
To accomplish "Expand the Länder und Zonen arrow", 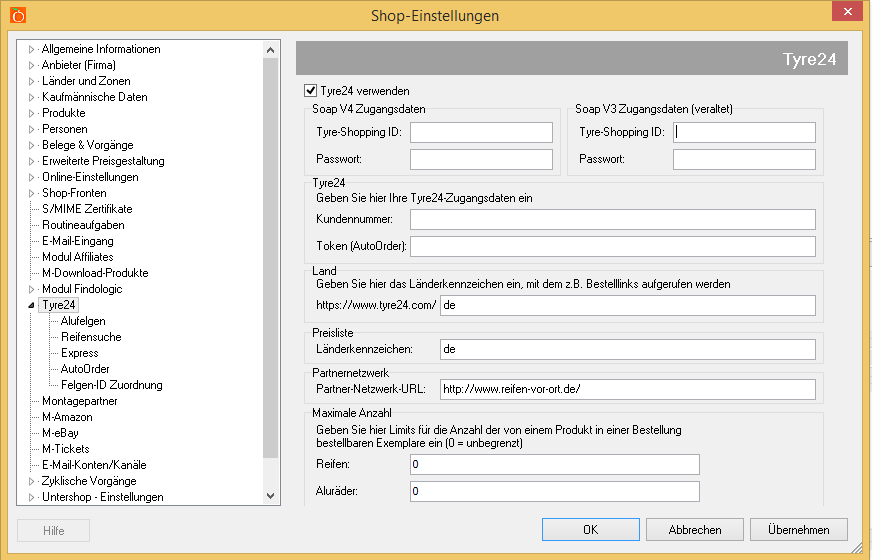I will point(32,81).
